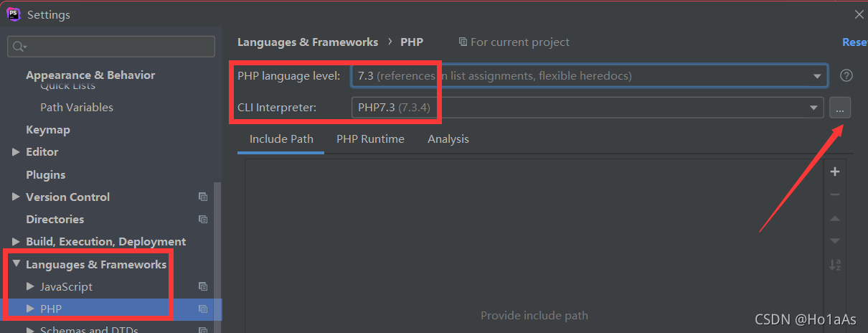Close the Settings window
The image size is (868, 333).
click(x=859, y=14)
